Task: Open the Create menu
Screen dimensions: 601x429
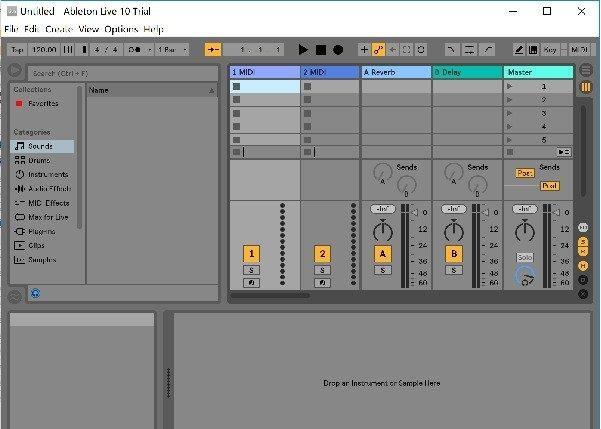Action: point(59,29)
